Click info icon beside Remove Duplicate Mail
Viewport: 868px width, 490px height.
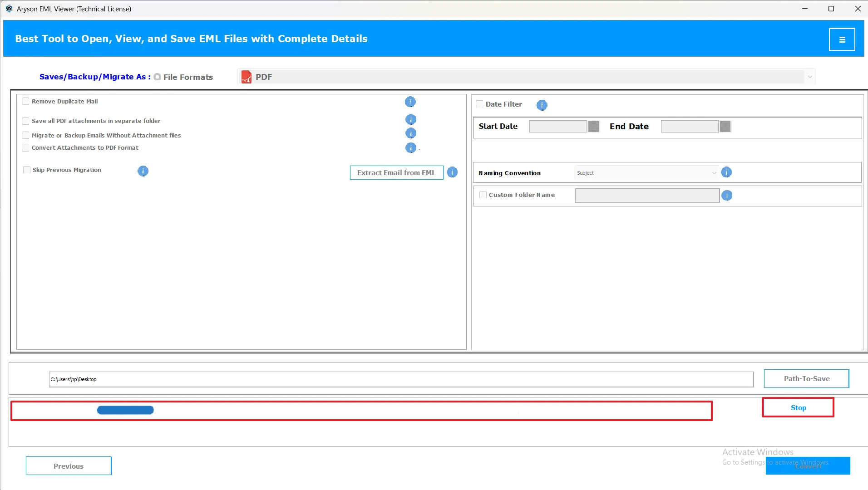410,102
